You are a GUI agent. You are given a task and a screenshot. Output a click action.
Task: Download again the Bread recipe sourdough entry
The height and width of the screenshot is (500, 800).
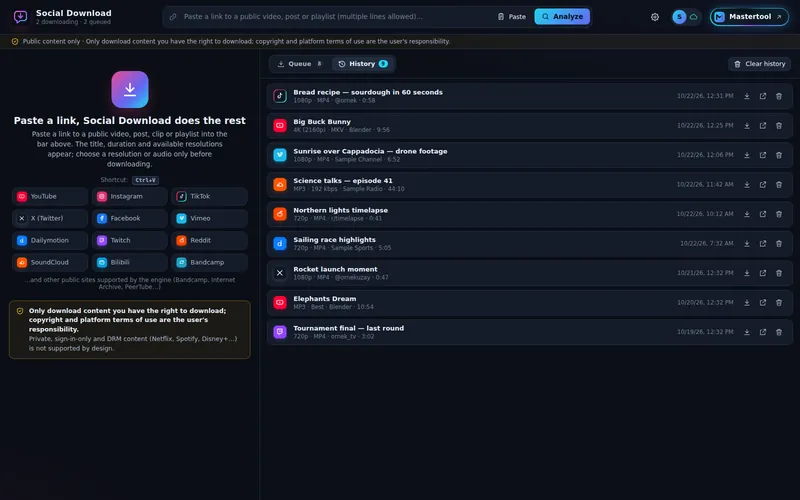[746, 96]
